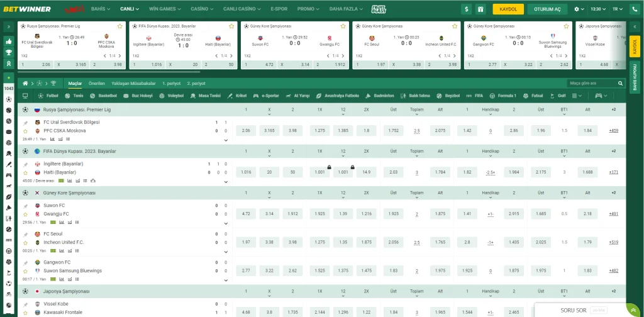Click the trophy breadcrumb icon

tap(53, 84)
